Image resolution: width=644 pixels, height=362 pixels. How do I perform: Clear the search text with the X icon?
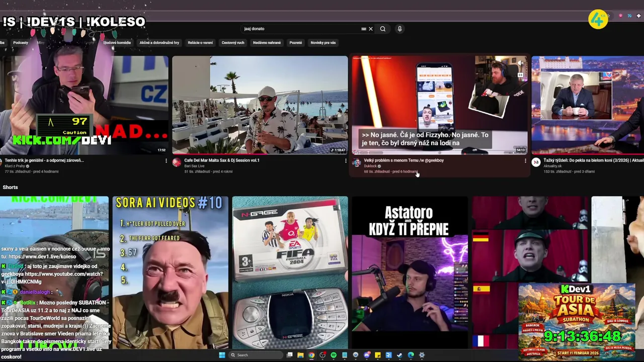(x=371, y=29)
